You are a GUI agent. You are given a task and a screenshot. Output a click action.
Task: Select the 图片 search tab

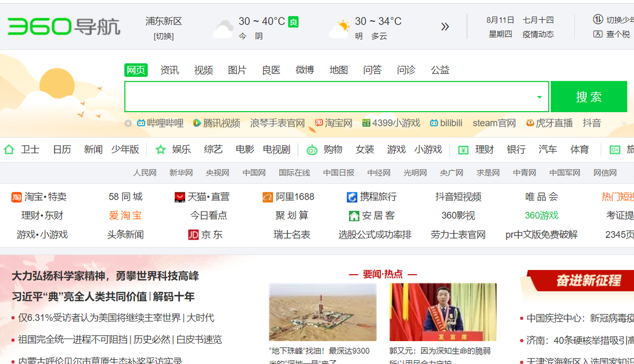pyautogui.click(x=237, y=70)
